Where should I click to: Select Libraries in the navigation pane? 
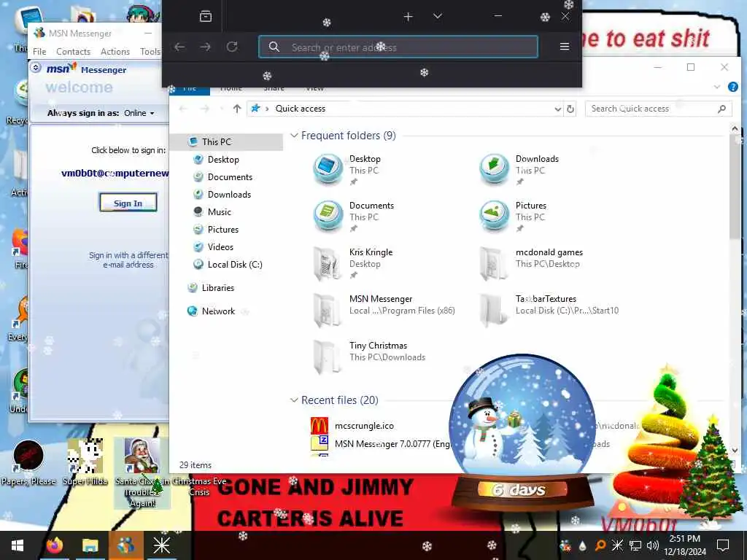[217, 287]
